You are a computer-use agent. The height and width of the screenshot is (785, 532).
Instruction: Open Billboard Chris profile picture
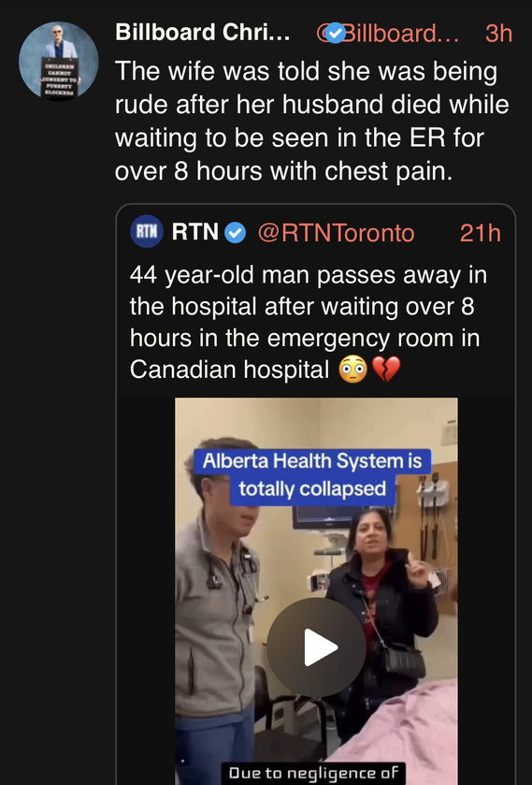[x=59, y=61]
